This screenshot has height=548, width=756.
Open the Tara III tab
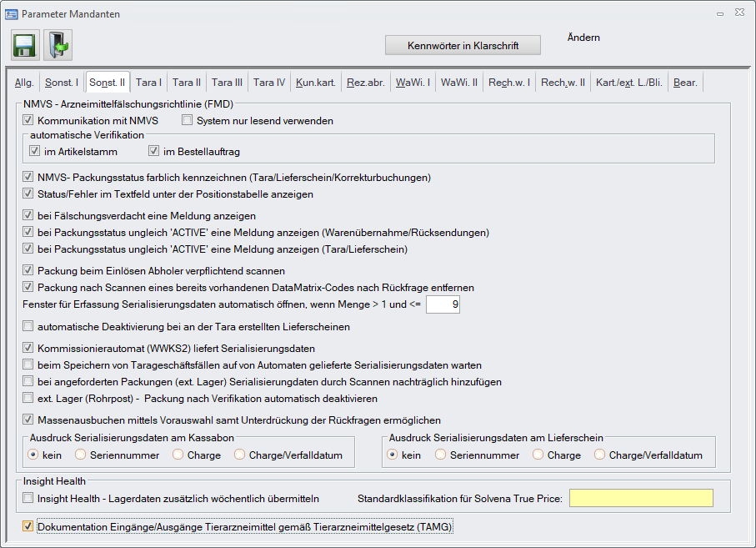(227, 83)
